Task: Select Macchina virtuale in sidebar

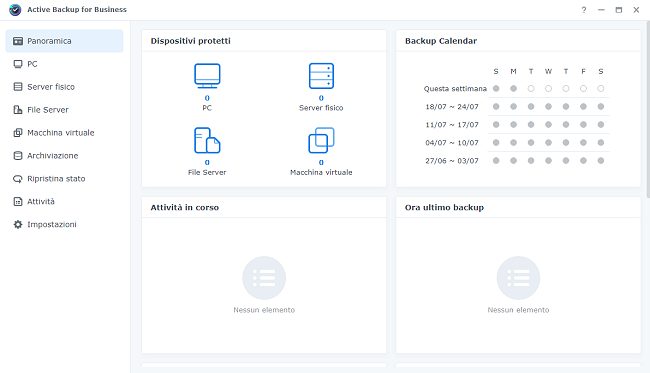Action: [x=64, y=133]
